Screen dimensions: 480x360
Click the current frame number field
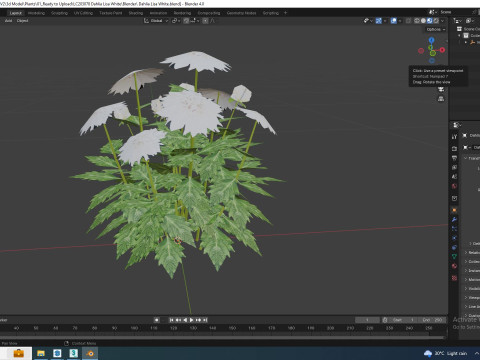pos(367,320)
